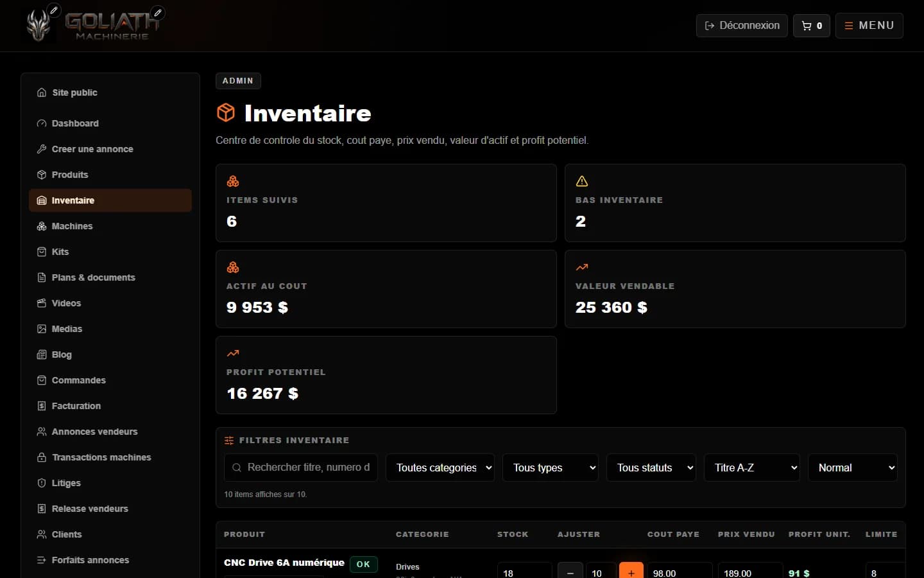The height and width of the screenshot is (578, 924).
Task: Click the edit pencil on the wolf logo
Action: click(55, 10)
